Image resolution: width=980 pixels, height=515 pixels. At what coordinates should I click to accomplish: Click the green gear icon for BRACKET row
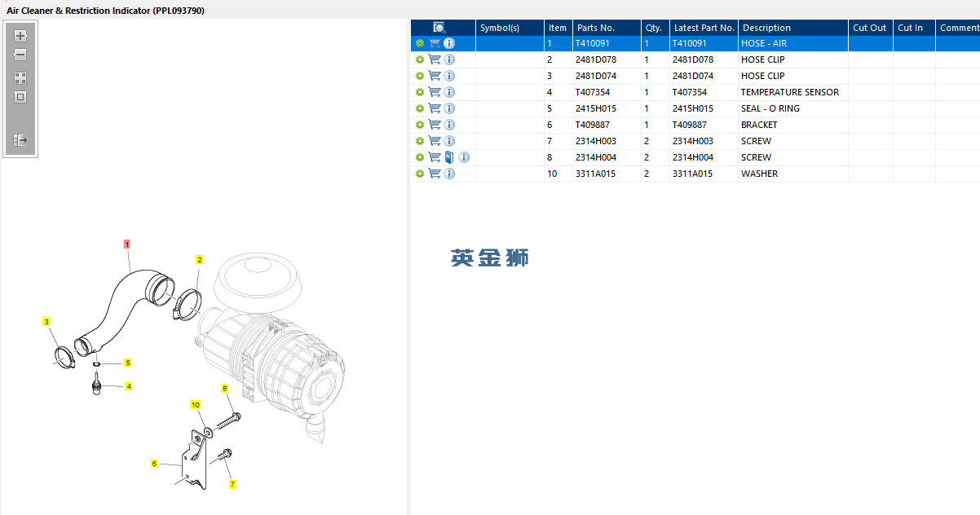click(419, 125)
